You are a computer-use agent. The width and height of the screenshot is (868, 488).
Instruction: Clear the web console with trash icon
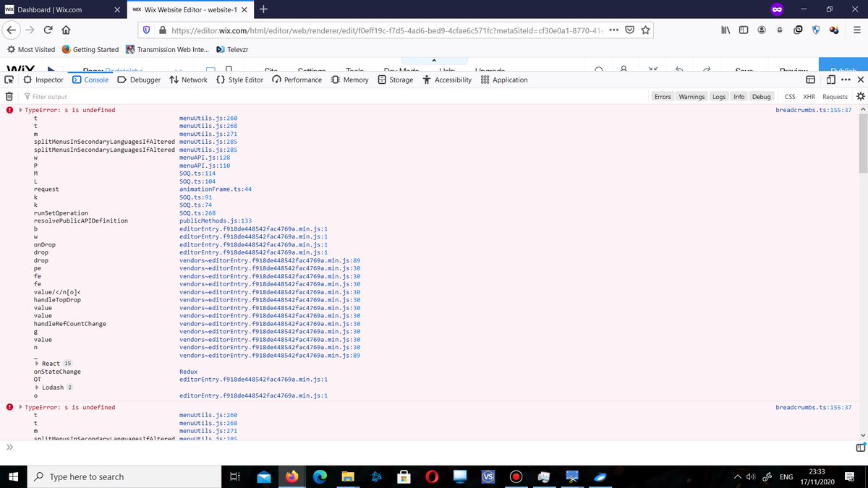(9, 96)
